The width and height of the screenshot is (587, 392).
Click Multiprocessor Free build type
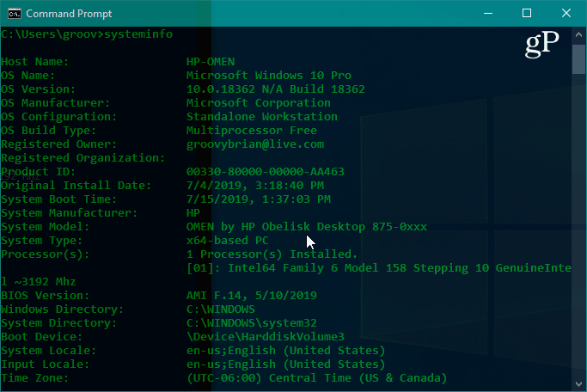pyautogui.click(x=252, y=131)
